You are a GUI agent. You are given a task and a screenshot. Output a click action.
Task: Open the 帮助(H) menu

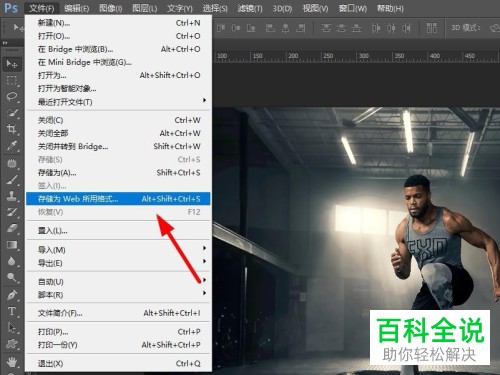pos(390,8)
